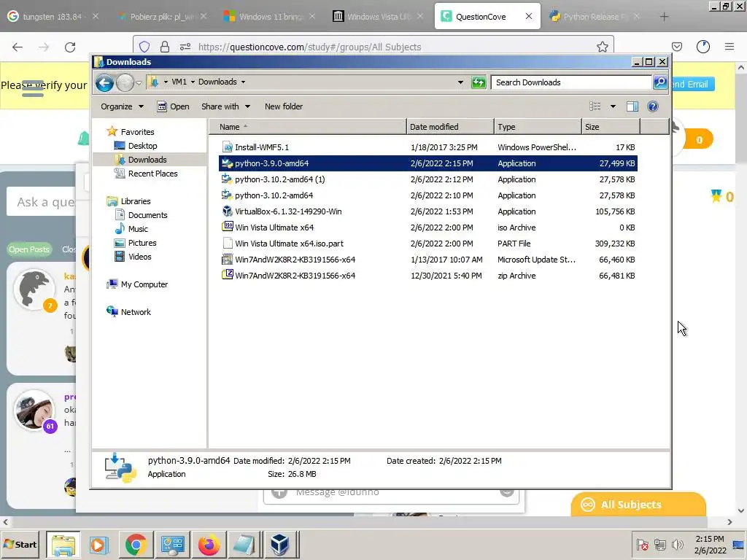This screenshot has height=560, width=747.
Task: Switch to tungsten 183.84 browser tab
Action: coord(52,17)
